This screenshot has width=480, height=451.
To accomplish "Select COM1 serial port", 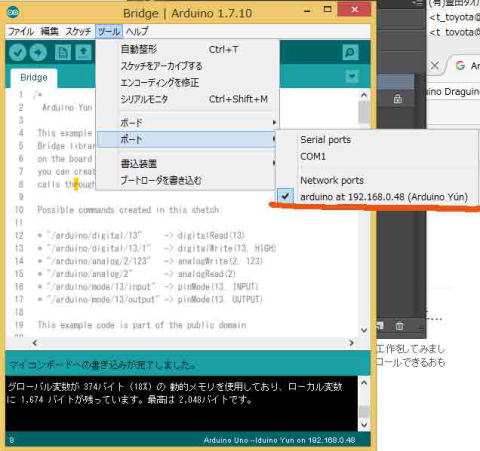I will (x=377, y=156).
